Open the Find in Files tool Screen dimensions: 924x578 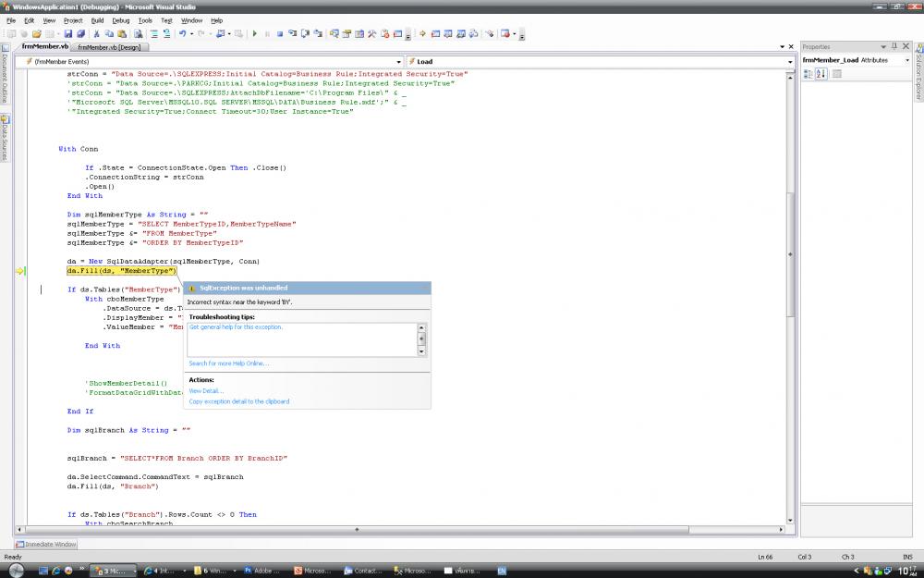coord(139,34)
